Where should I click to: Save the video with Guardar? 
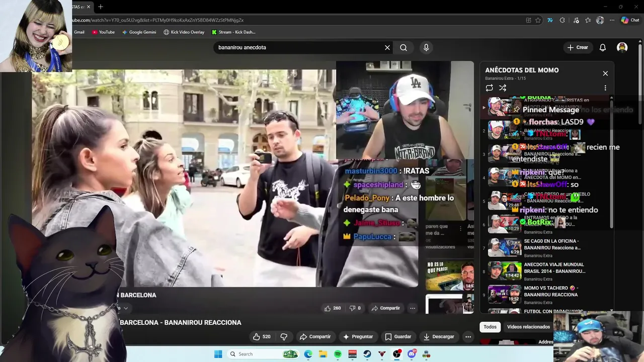click(398, 336)
